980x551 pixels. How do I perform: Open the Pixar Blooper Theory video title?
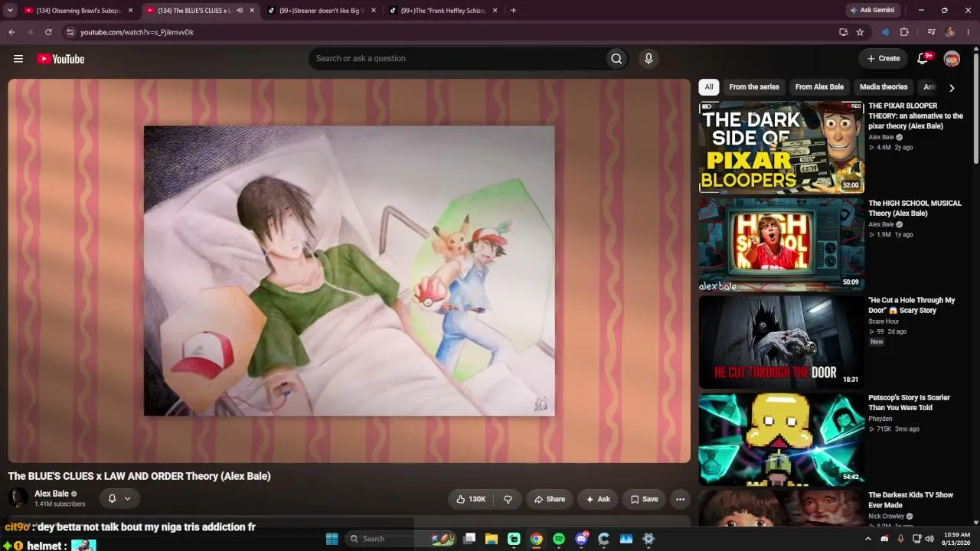tap(916, 116)
